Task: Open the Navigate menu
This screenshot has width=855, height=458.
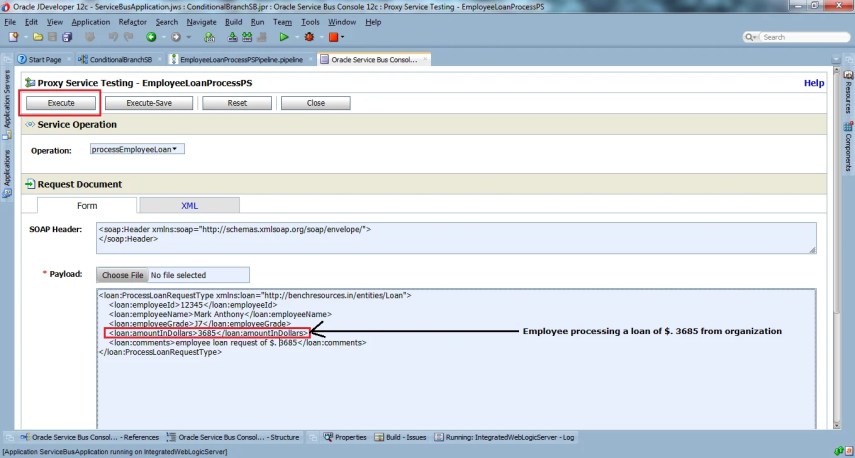Action: (x=201, y=22)
